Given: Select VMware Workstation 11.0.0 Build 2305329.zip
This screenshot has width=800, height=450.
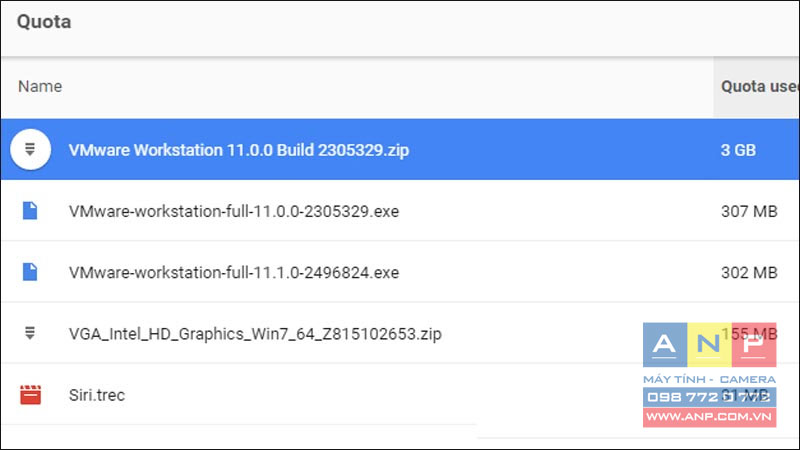Looking at the screenshot, I should 239,150.
